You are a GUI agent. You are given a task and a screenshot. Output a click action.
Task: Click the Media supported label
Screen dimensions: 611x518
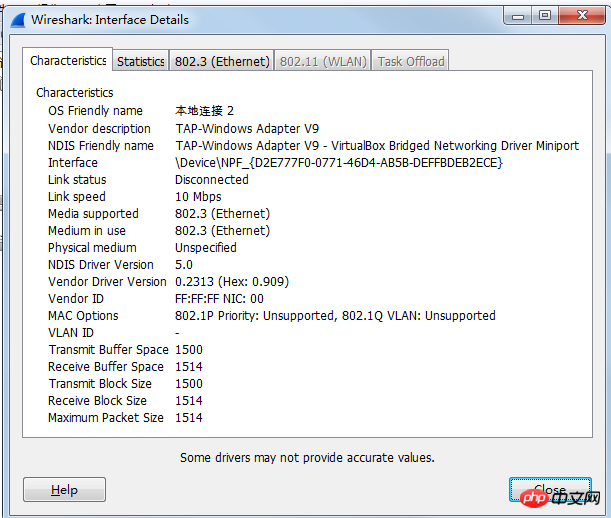(x=93, y=214)
